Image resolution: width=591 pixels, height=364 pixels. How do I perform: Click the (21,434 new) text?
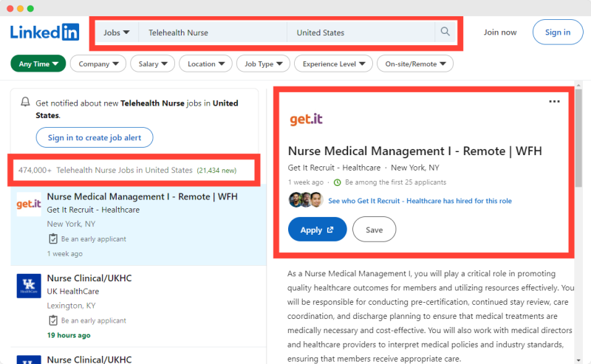click(216, 171)
